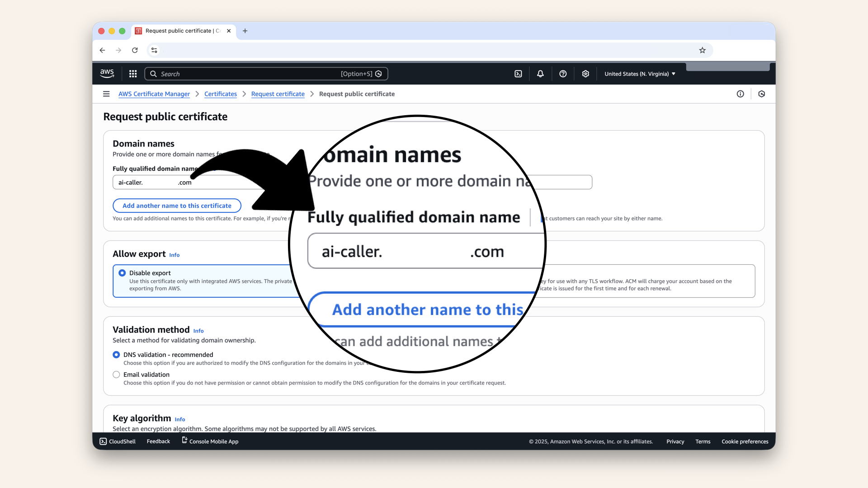This screenshot has width=868, height=488.
Task: Expand the navigation sidebar with the hamburger icon
Action: pos(106,94)
